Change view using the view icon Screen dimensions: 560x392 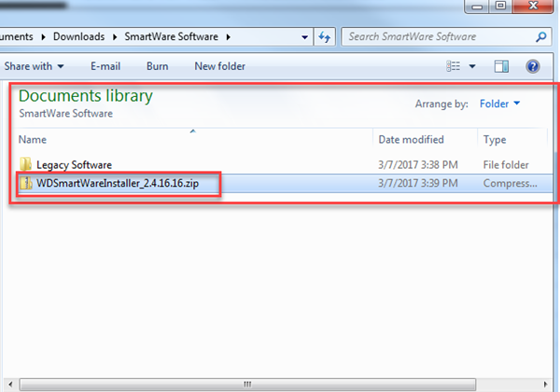point(454,66)
